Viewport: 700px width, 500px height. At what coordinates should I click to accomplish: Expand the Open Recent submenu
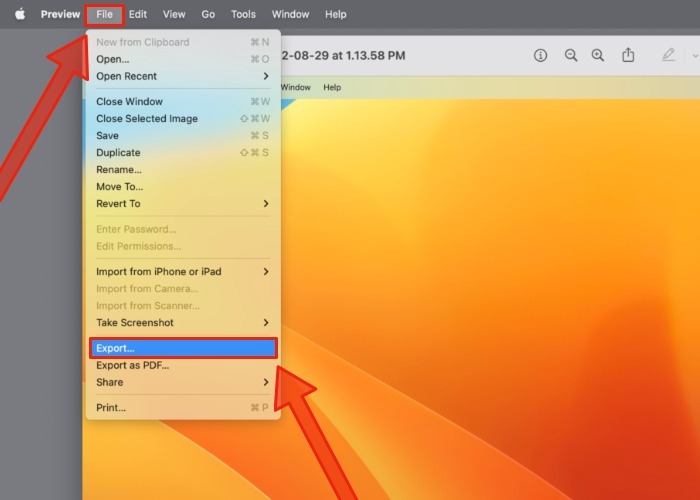(x=183, y=76)
